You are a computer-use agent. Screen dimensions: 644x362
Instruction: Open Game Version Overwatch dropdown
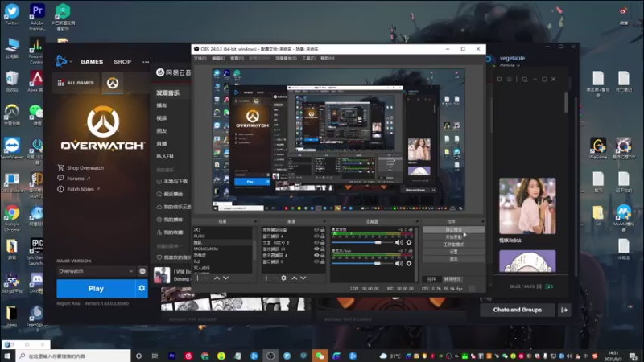tap(97, 271)
